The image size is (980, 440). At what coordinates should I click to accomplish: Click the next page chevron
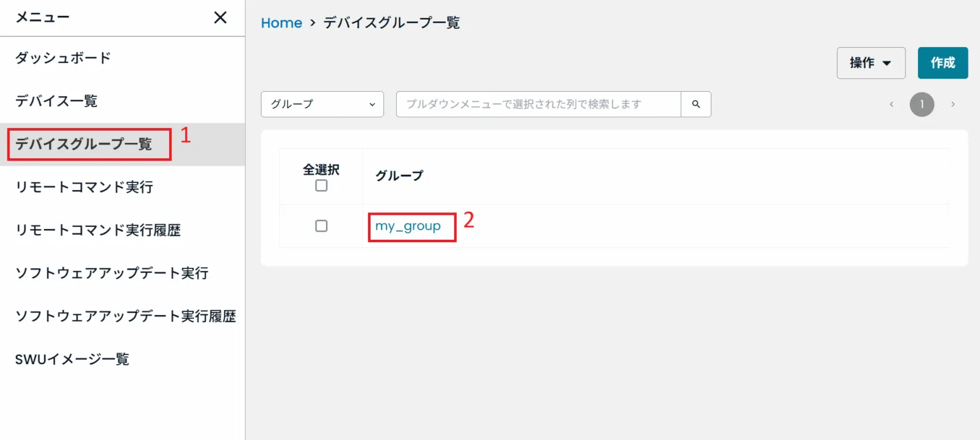953,104
